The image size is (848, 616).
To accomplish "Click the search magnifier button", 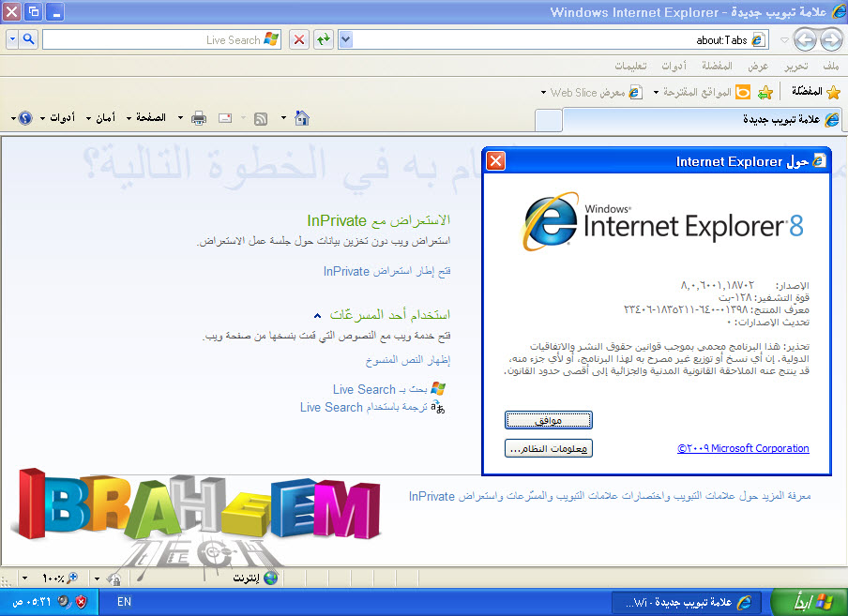I will tap(29, 38).
